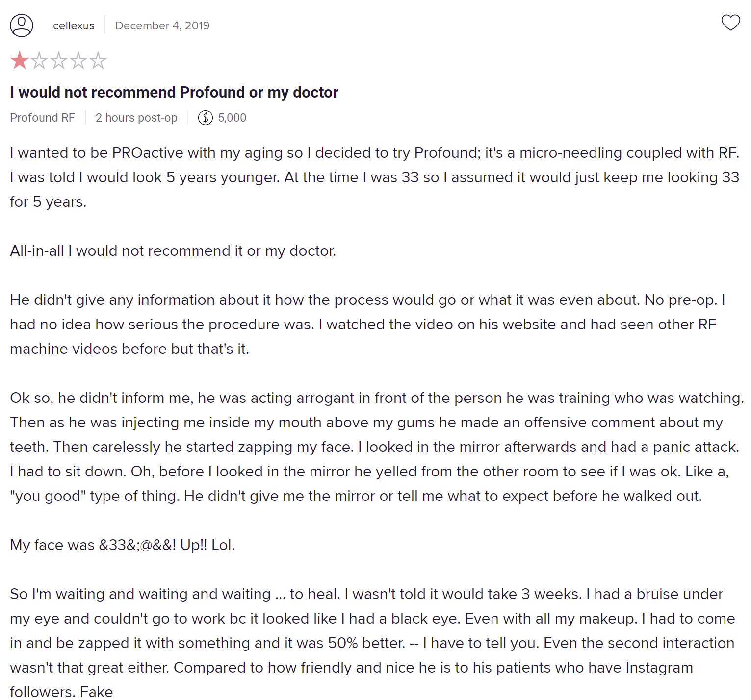Select the second star in the rating
Screen dimensions: 751x700
coord(39,60)
